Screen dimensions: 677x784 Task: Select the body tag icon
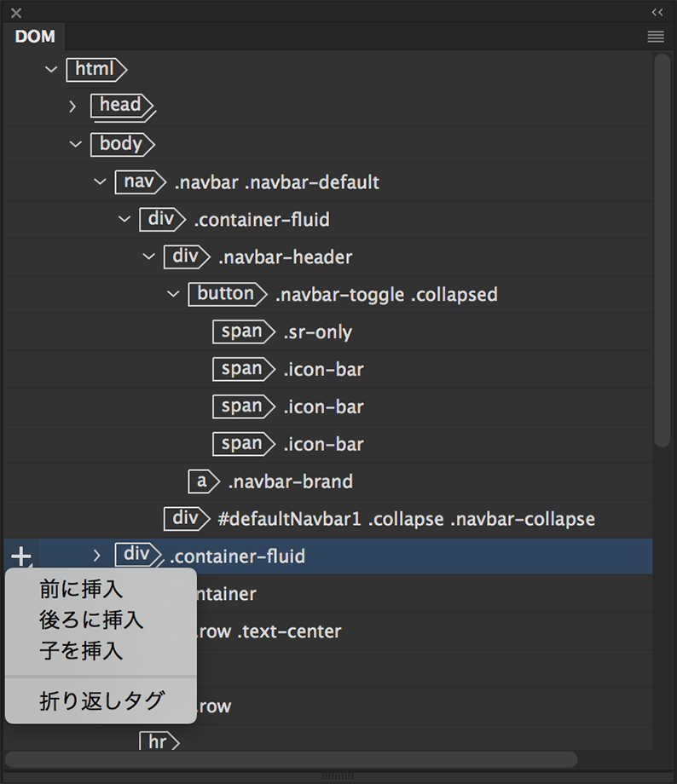click(120, 143)
